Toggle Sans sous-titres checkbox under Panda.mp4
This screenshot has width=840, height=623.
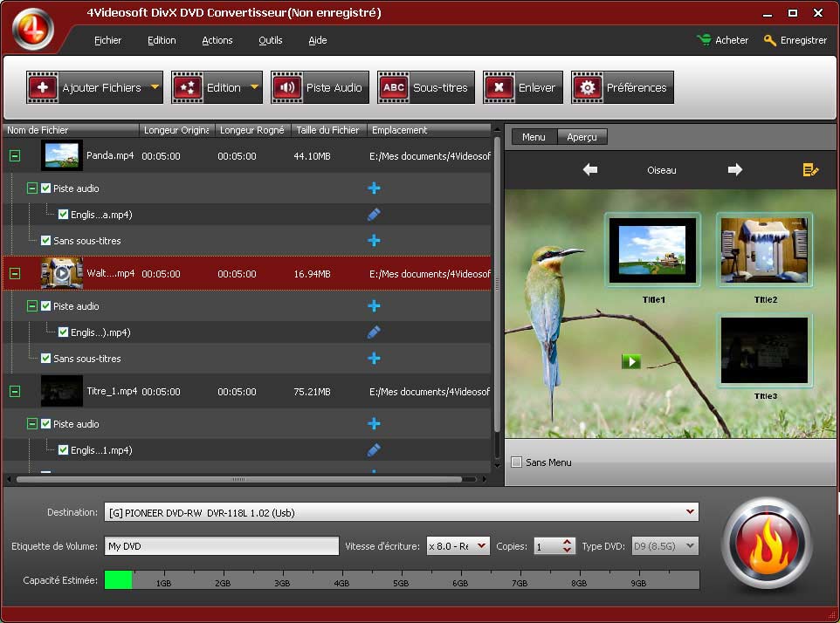[x=45, y=240]
